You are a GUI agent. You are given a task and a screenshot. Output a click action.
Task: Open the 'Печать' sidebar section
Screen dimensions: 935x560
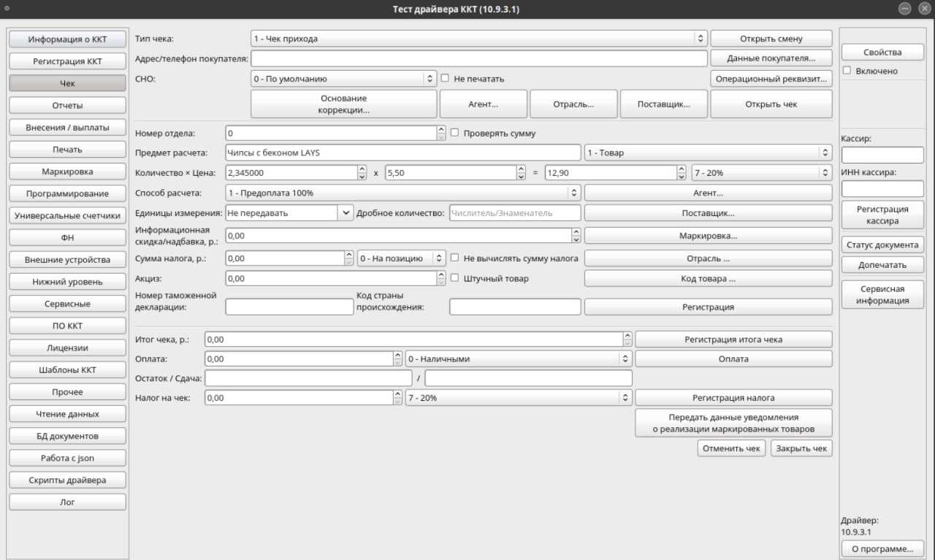[67, 150]
